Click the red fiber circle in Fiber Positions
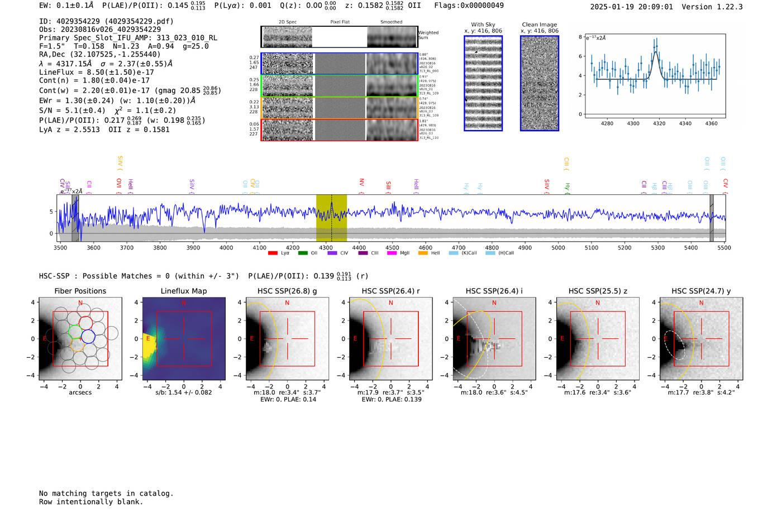The height and width of the screenshot is (532, 782). pos(85,323)
